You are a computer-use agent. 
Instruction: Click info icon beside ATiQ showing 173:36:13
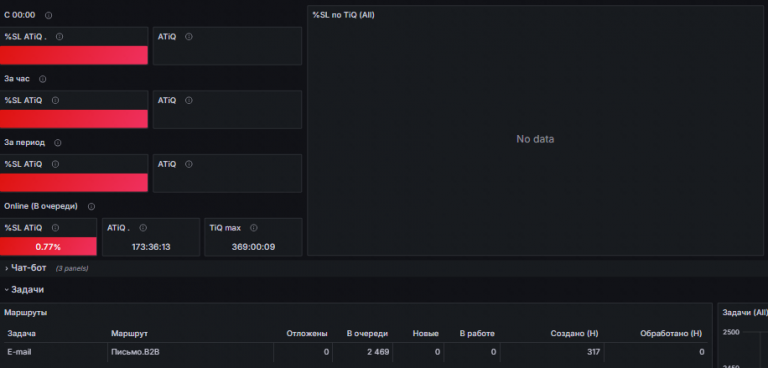[143, 228]
